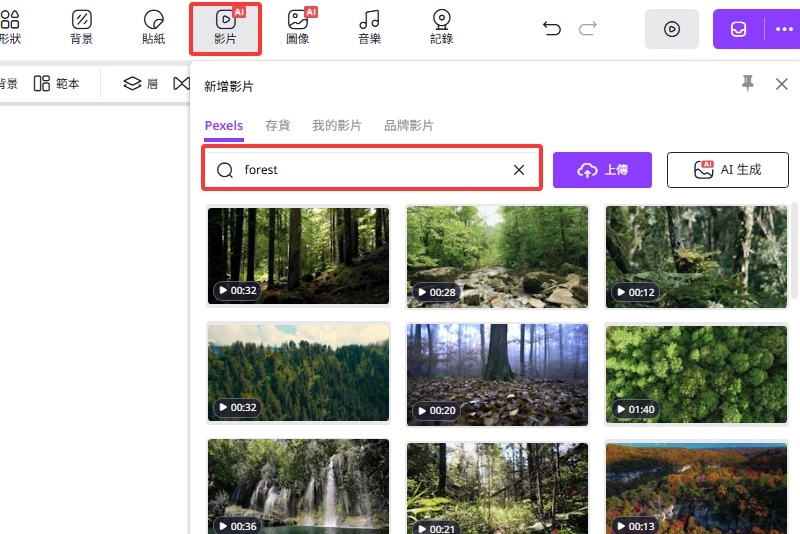Open the 圖像 image tool

click(298, 28)
